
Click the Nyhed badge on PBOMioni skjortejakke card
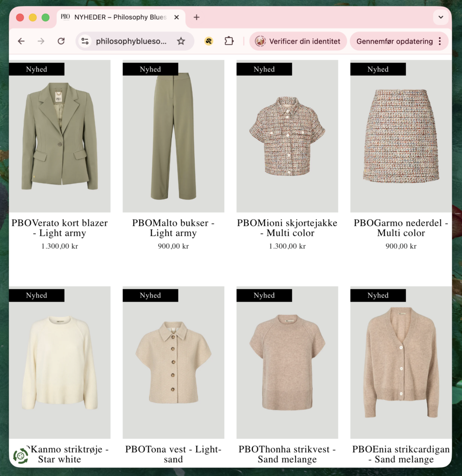(x=264, y=69)
